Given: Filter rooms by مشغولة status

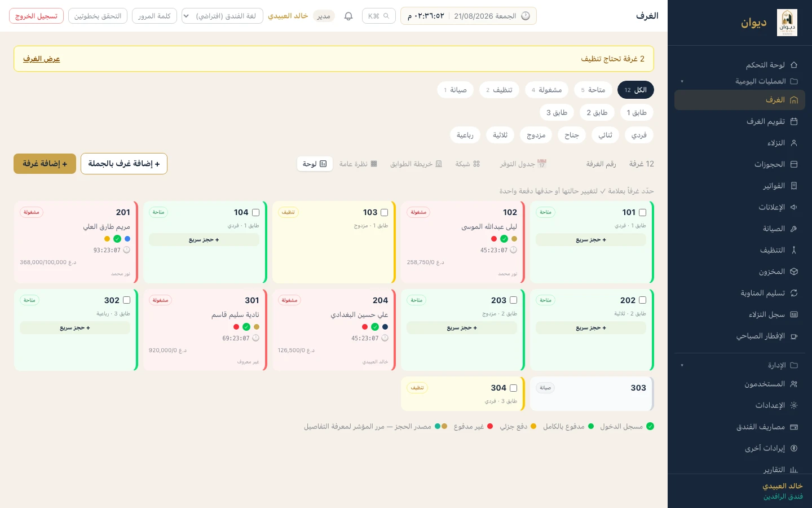Looking at the screenshot, I should (546, 90).
